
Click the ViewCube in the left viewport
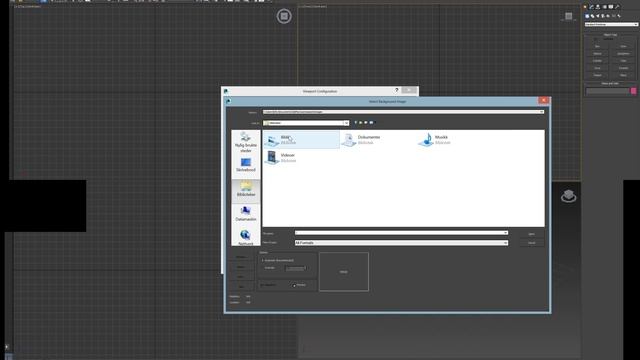click(x=284, y=16)
